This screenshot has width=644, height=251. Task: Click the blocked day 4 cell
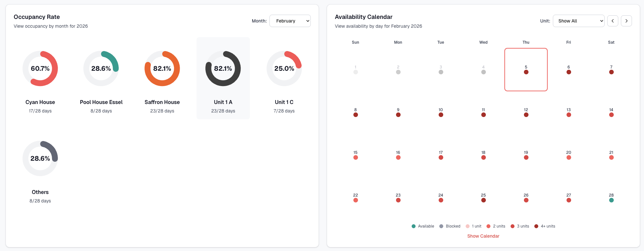coord(483,69)
